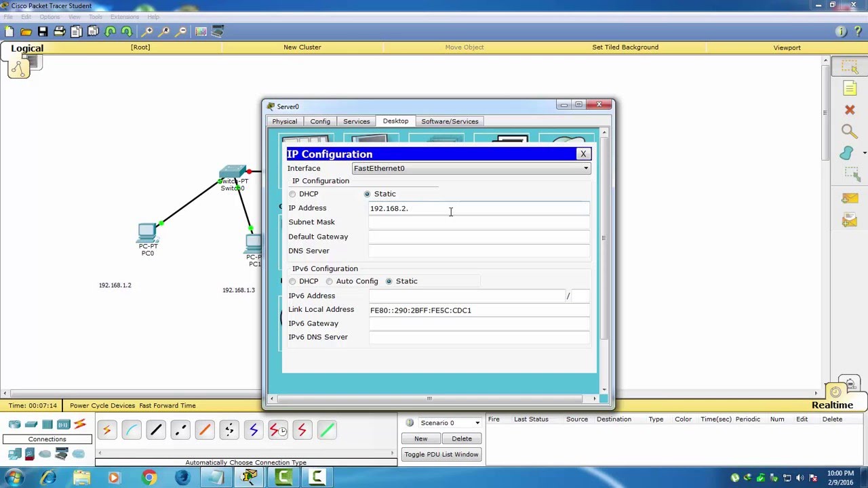Open the FastEthernet0 interface dropdown

(471, 168)
